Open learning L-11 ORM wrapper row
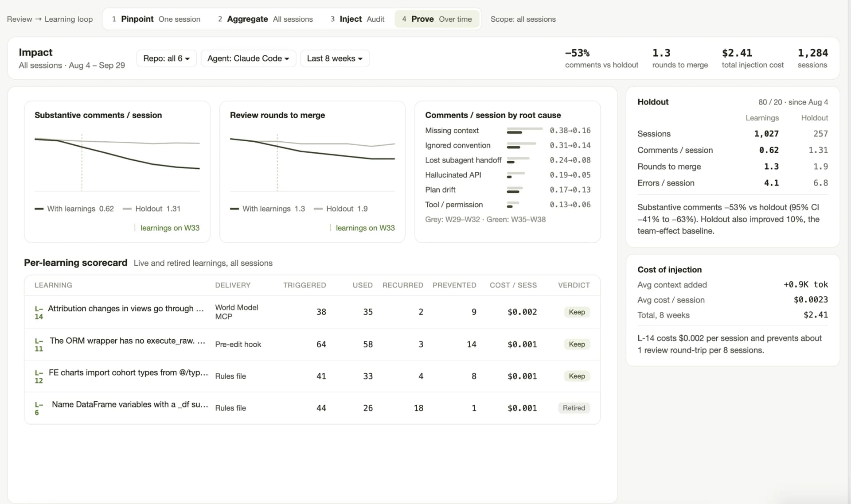The image size is (851, 504). (312, 344)
